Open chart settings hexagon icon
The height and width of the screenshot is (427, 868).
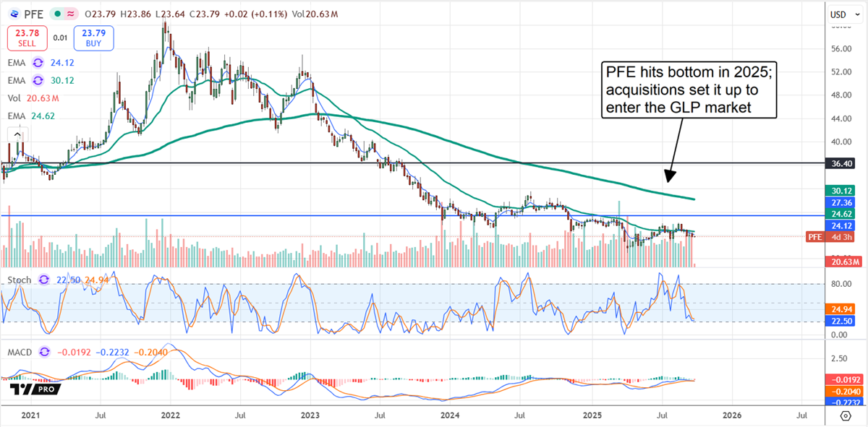(x=845, y=415)
